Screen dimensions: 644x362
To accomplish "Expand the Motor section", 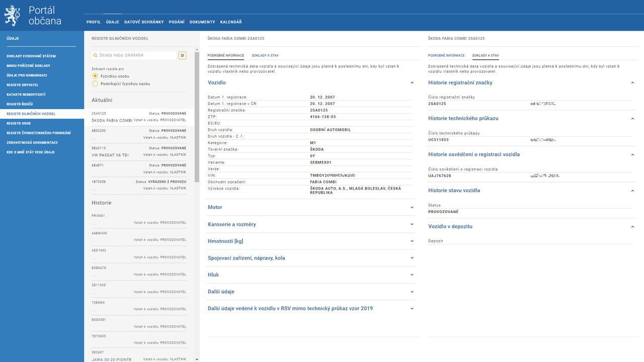I will coord(412,207).
